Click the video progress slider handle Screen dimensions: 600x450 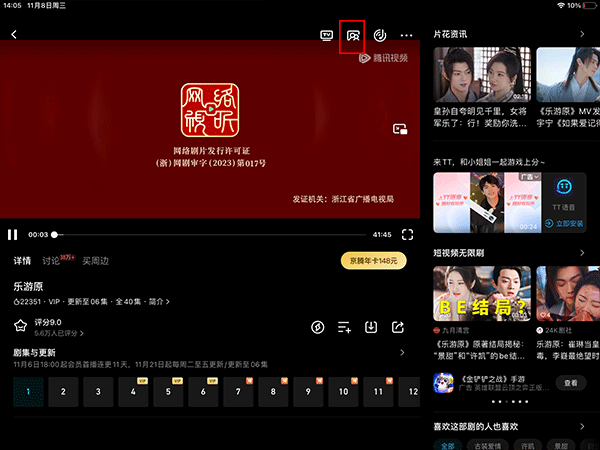tap(54, 235)
